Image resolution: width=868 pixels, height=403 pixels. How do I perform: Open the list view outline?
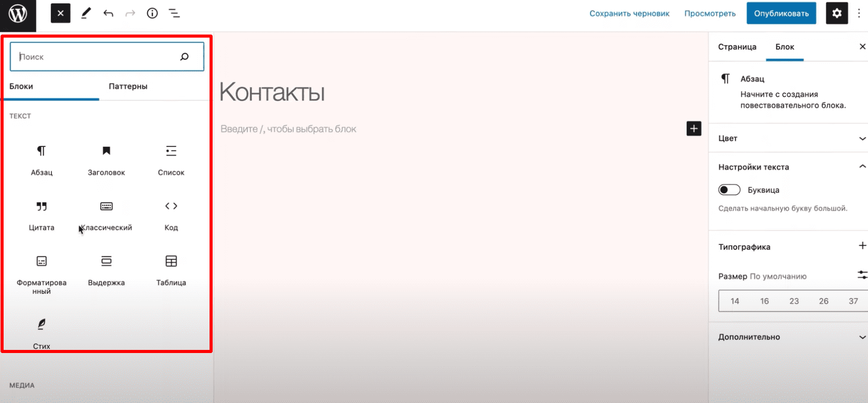(x=175, y=13)
